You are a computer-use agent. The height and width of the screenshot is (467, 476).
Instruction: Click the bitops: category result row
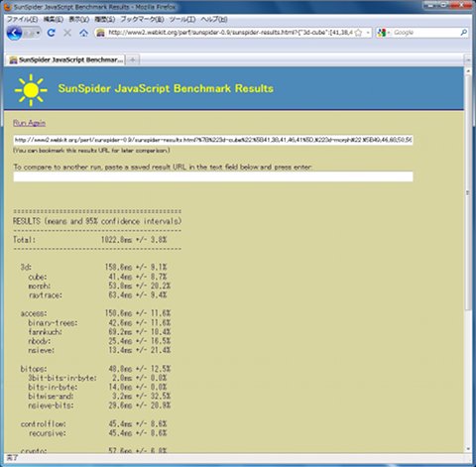(95, 369)
